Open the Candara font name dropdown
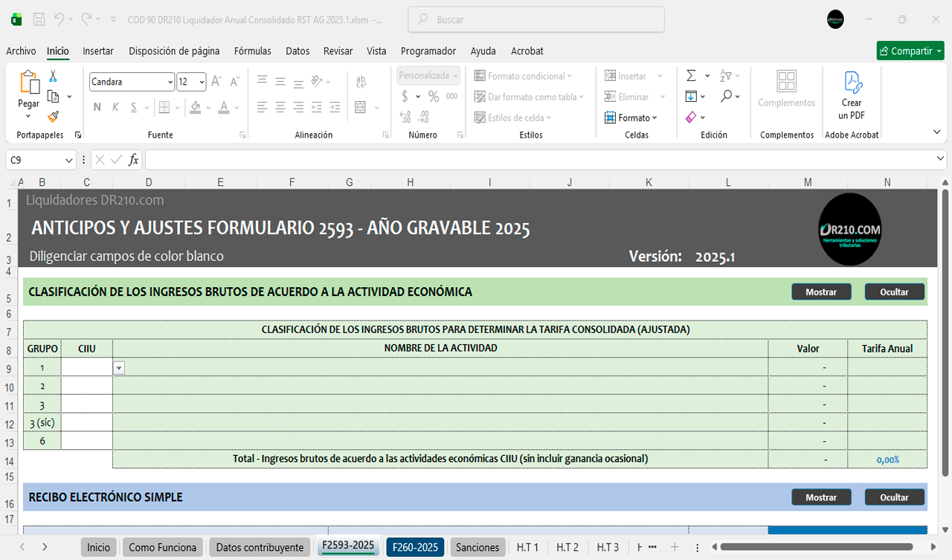This screenshot has width=952, height=560. point(170,82)
